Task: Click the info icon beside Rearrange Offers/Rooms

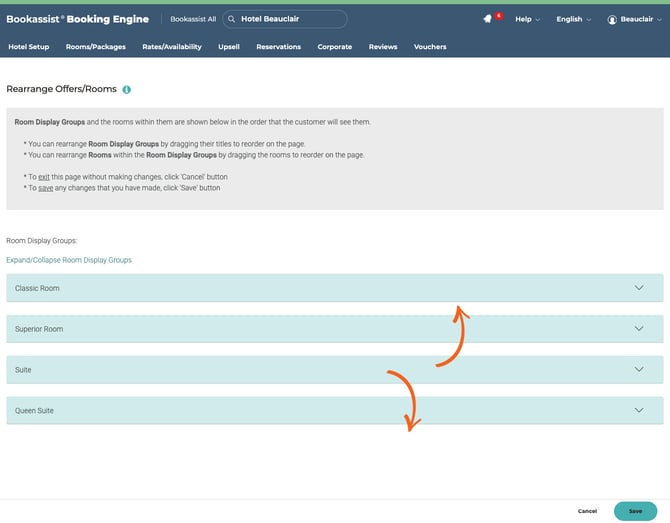Action: pyautogui.click(x=127, y=90)
